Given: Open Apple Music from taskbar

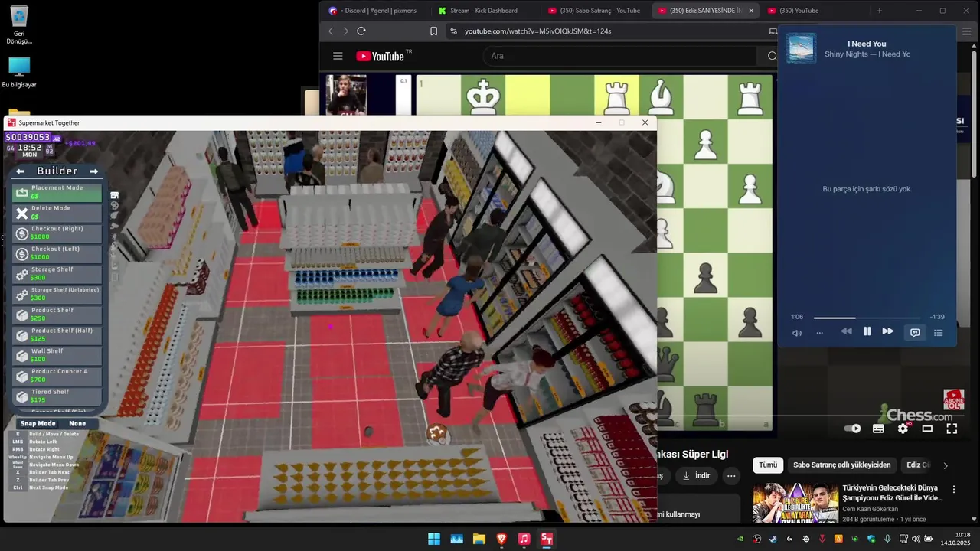Looking at the screenshot, I should coord(524,539).
